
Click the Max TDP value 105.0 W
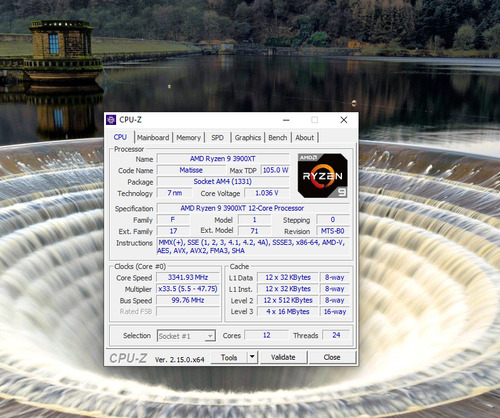point(275,170)
